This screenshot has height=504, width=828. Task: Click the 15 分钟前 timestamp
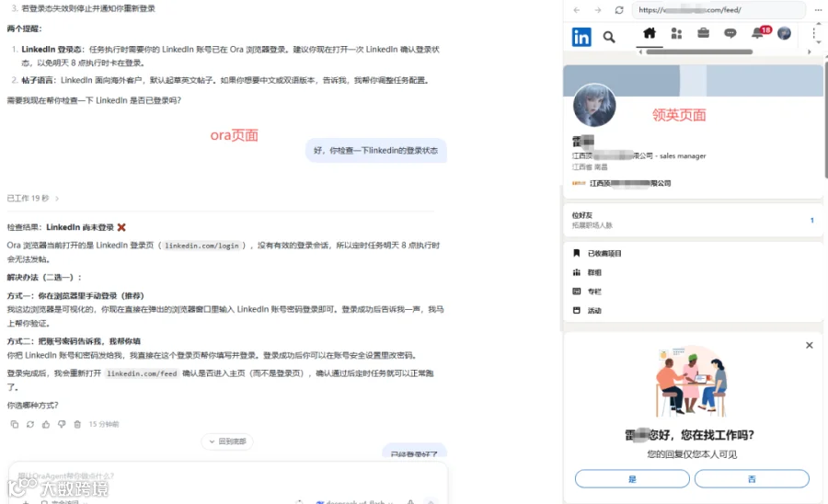click(104, 424)
